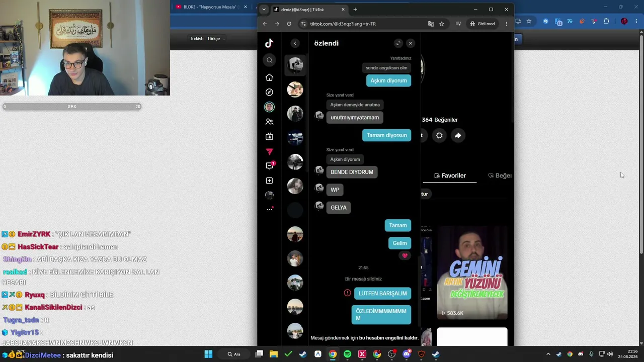Open the Turkish - Türkçe language dropdown
644x362 pixels.
pos(207,39)
